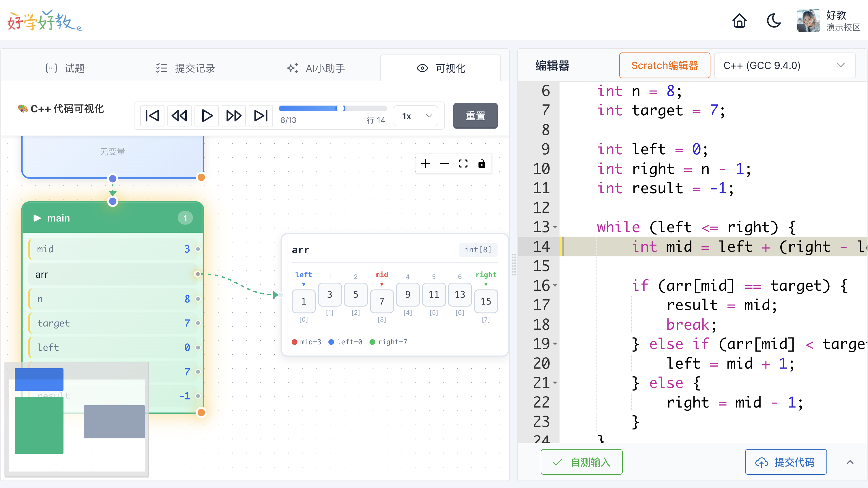This screenshot has width=868, height=488.
Task: Toggle fullscreen fit on the canvas
Action: click(x=463, y=164)
